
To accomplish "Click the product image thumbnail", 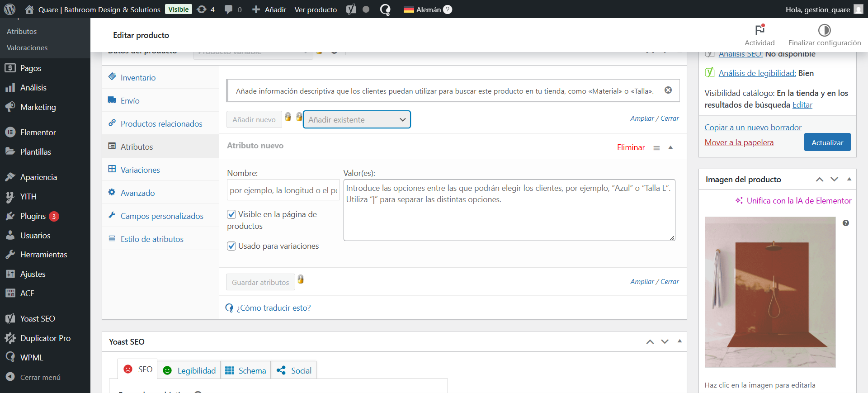I will click(x=770, y=292).
